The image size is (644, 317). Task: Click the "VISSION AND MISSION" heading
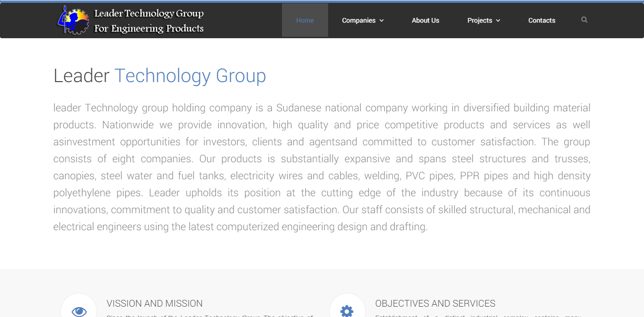coord(155,303)
